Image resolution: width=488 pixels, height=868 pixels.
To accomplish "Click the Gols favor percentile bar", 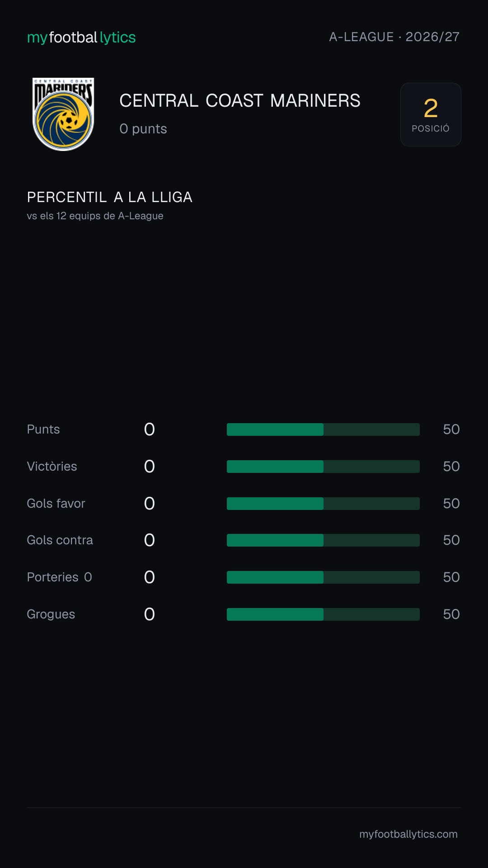I will (x=323, y=504).
